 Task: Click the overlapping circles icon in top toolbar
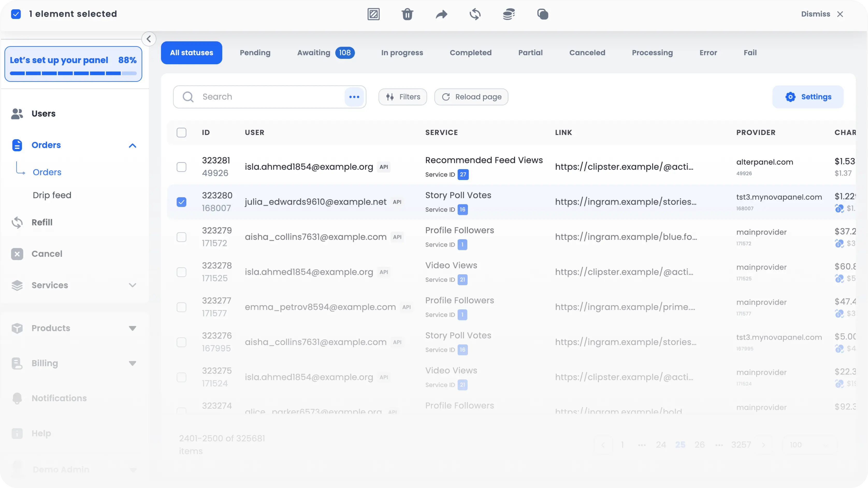pyautogui.click(x=542, y=14)
